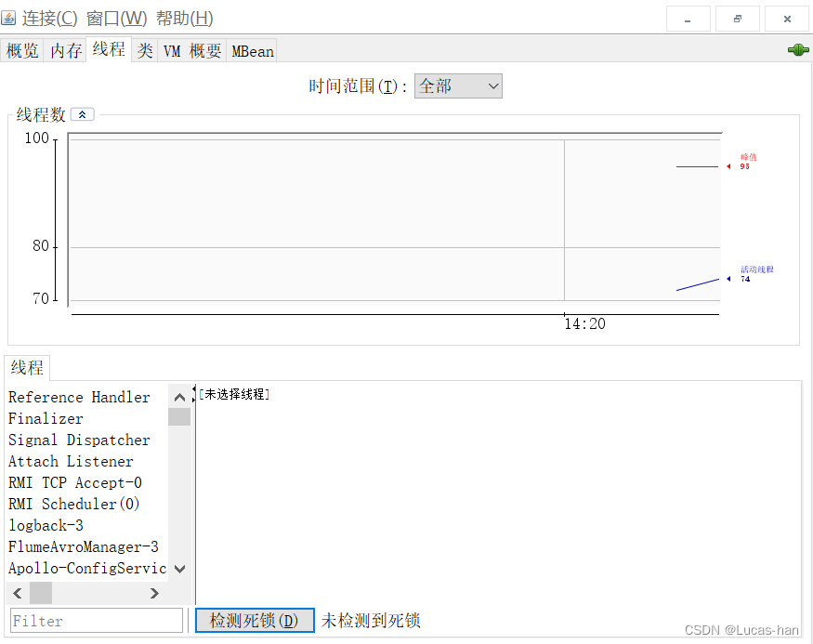
Task: Select the Apollo-ConfigServic thread
Action: (86, 568)
